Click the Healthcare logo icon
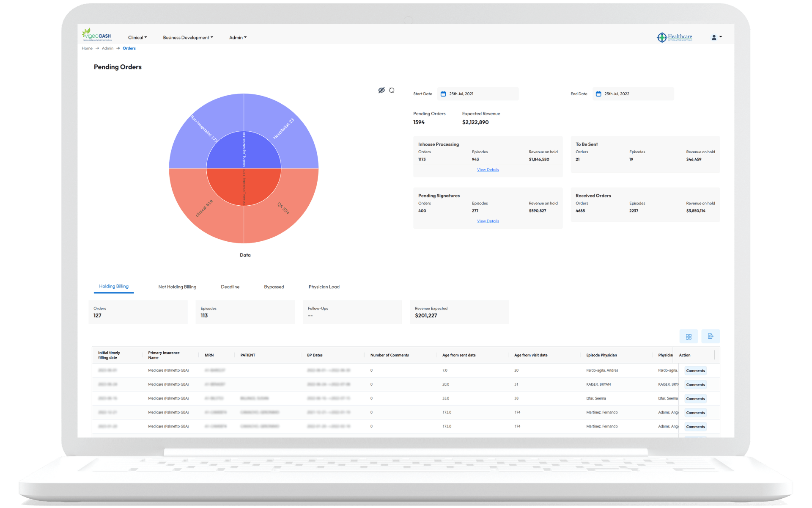Viewport: 812px width, 508px height. coord(661,37)
